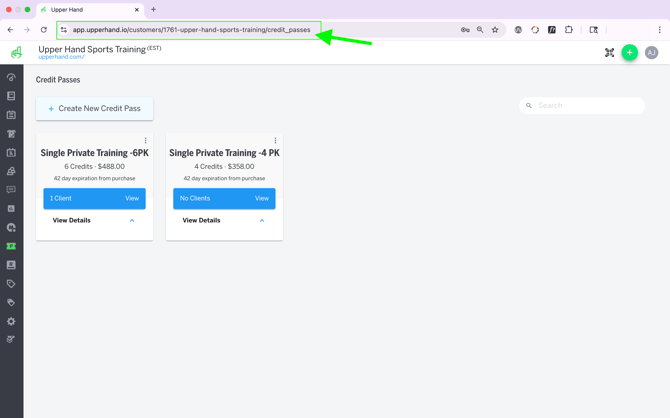Open three-dot menu on Single Private Training -4 PK
The image size is (670, 418).
[x=275, y=141]
